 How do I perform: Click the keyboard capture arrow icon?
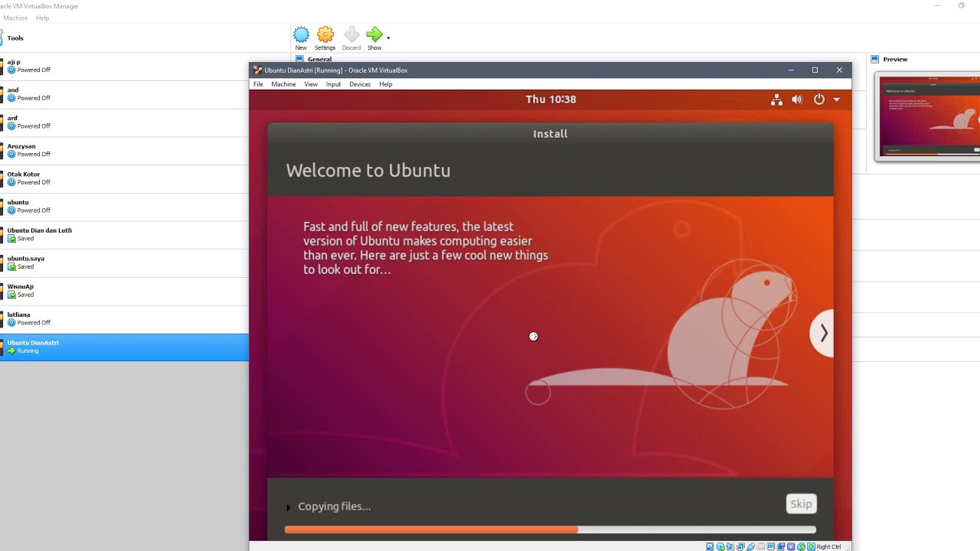click(x=812, y=546)
